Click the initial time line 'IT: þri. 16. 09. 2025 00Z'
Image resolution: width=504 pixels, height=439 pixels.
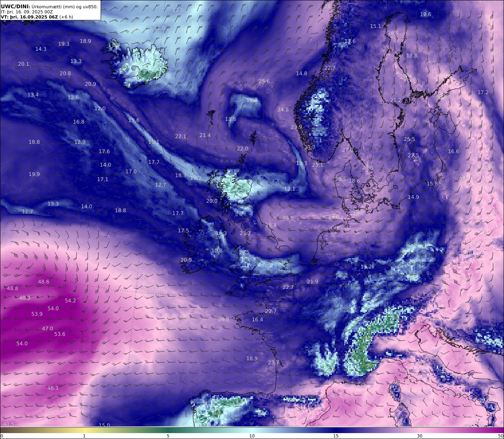(x=27, y=12)
